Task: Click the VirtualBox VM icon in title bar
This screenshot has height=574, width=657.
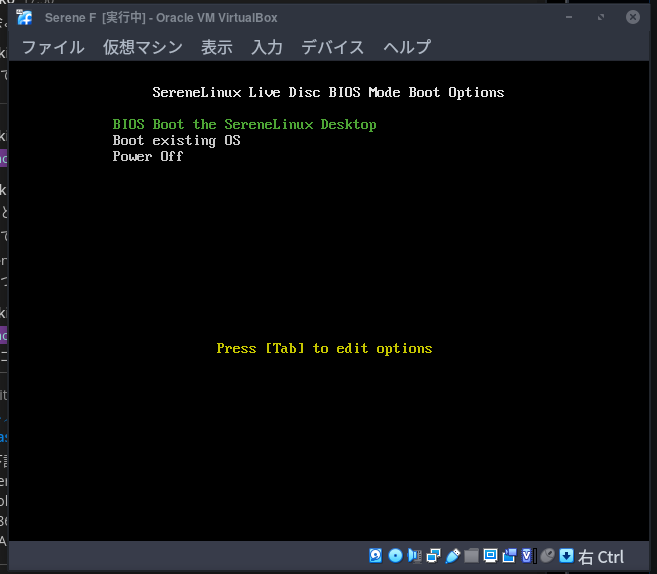Action: point(24,18)
